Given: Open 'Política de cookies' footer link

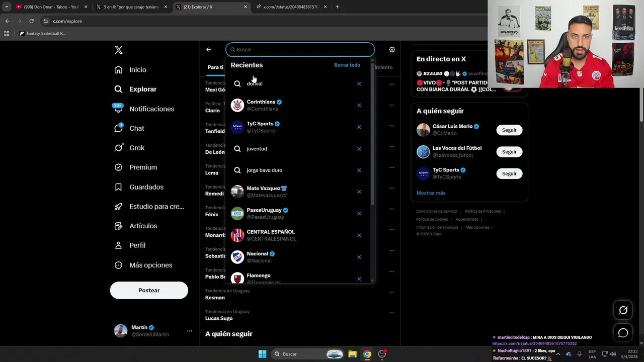Looking at the screenshot, I should [x=432, y=219].
